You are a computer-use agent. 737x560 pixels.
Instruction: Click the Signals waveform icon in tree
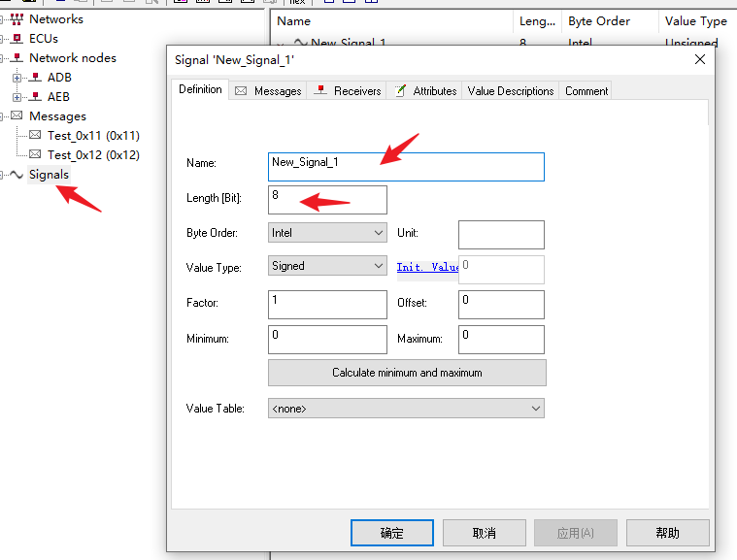click(x=17, y=175)
